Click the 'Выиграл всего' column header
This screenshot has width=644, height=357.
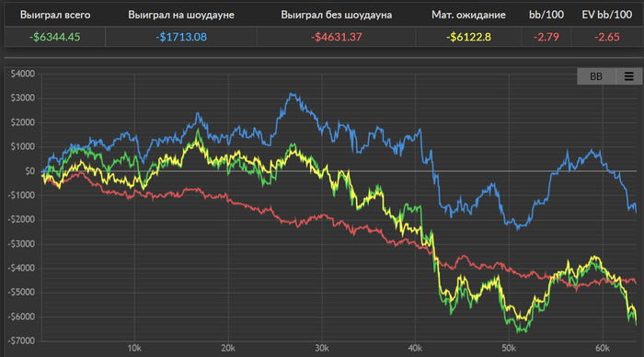55,16
